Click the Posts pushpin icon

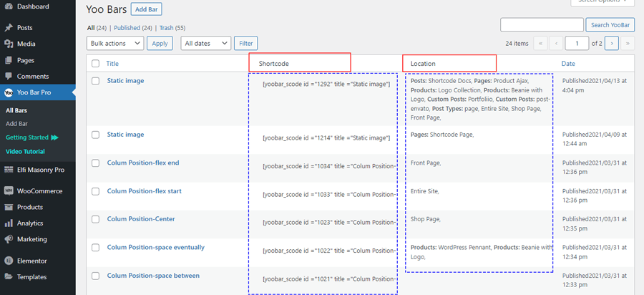tap(9, 27)
